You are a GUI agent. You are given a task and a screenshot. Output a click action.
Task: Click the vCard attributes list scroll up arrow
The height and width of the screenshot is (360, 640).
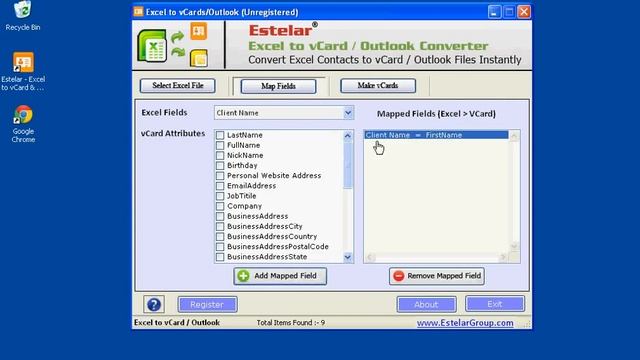[348, 136]
